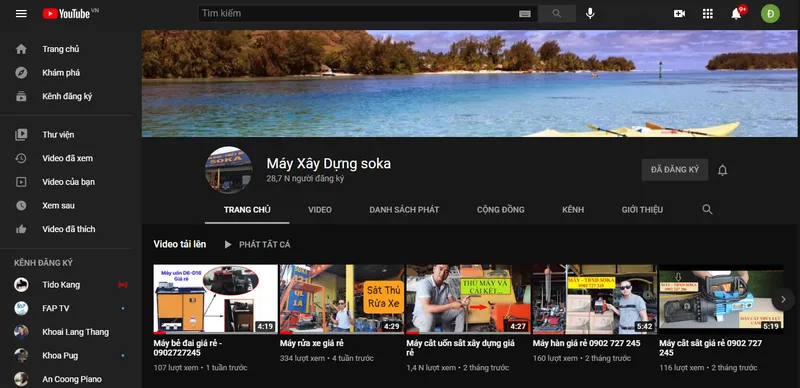Click title Máy hàn giá rẻ 0902 727 245
This screenshot has height=388, width=800.
point(587,343)
